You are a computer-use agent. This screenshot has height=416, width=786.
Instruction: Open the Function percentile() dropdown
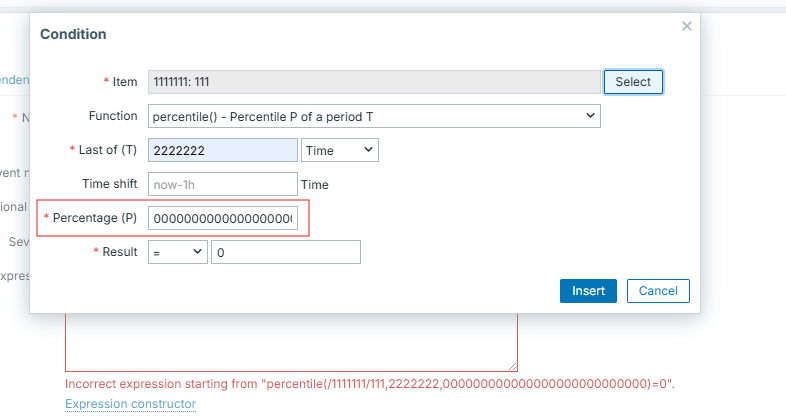pyautogui.click(x=374, y=116)
